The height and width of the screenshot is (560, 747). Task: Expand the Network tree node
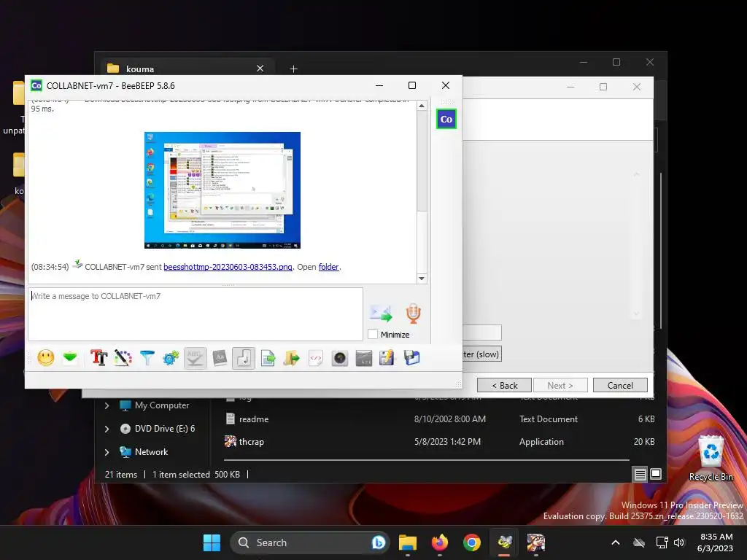[x=107, y=452]
